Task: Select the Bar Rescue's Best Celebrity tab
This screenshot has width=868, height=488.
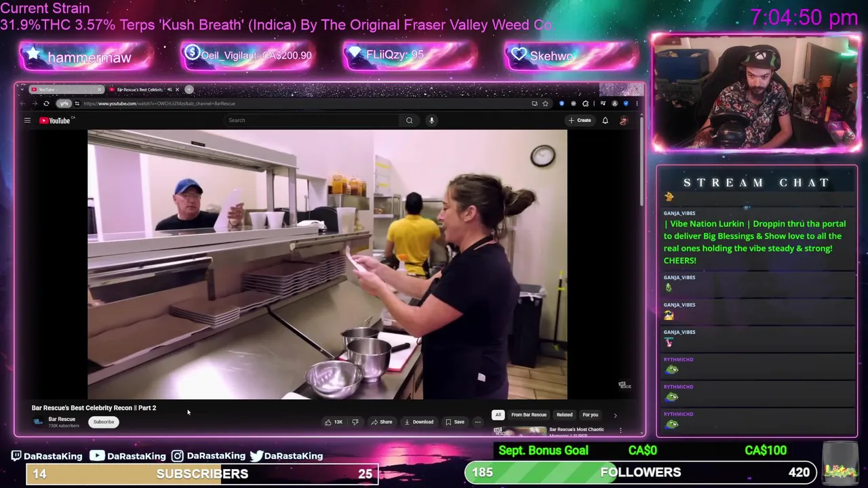Action: click(138, 89)
